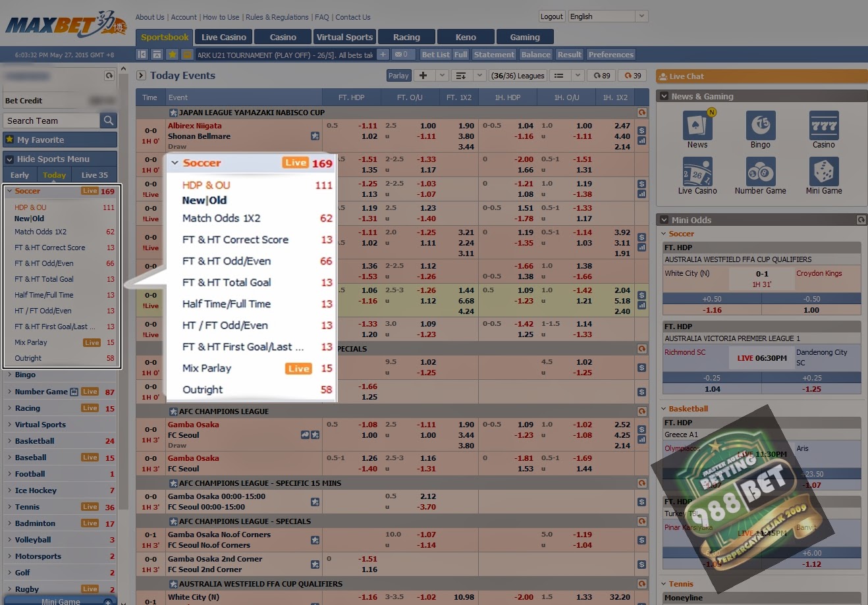Open the Preferences button
The height and width of the screenshot is (605, 868).
coord(611,55)
